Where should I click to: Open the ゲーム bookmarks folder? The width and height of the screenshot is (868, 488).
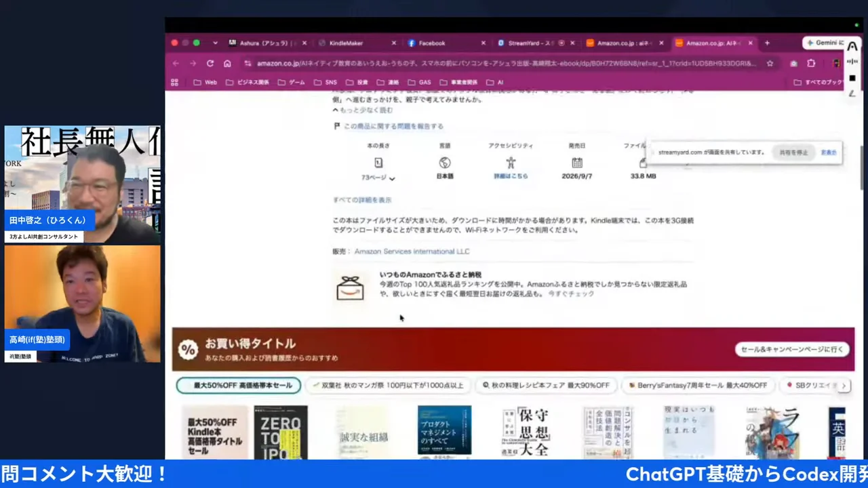tap(292, 82)
